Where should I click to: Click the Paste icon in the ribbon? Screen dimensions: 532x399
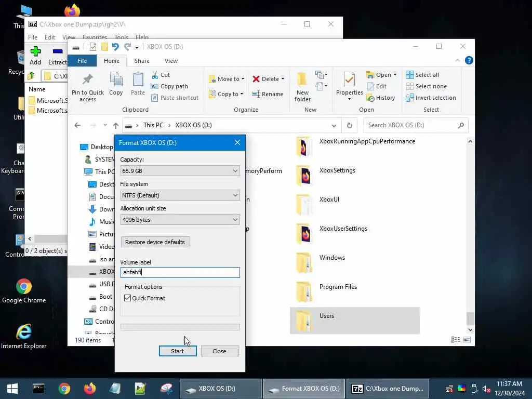coord(138,79)
